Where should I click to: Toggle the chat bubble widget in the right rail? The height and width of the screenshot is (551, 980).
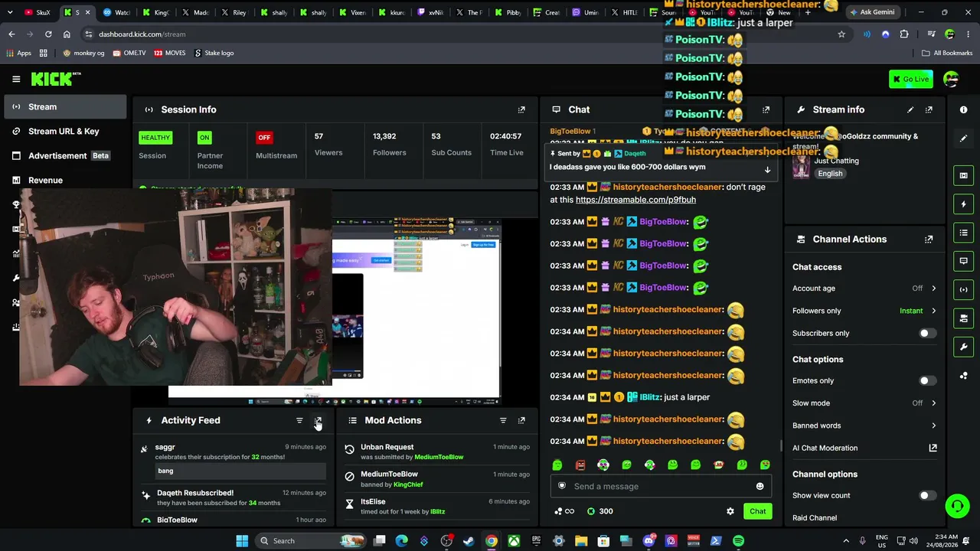(x=963, y=261)
